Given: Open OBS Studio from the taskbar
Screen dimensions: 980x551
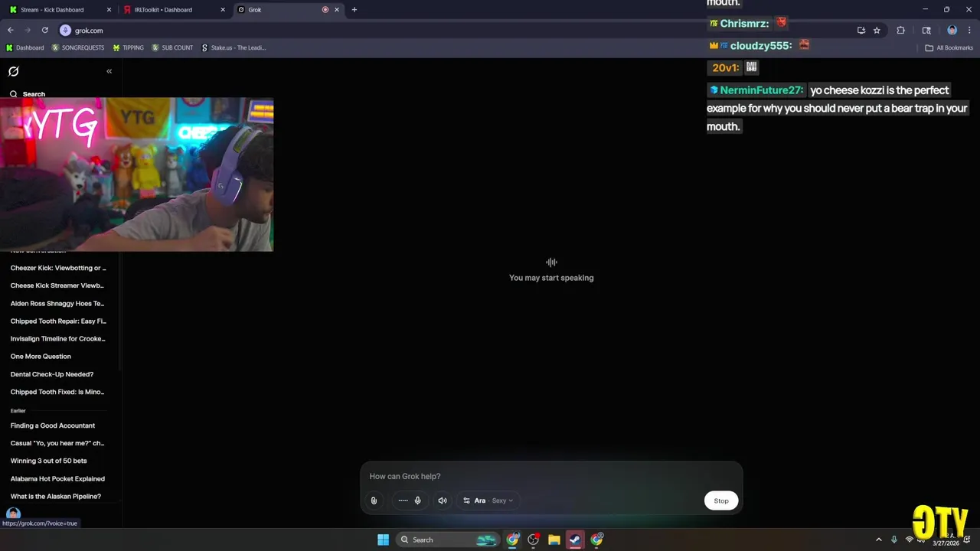Looking at the screenshot, I should 534,540.
